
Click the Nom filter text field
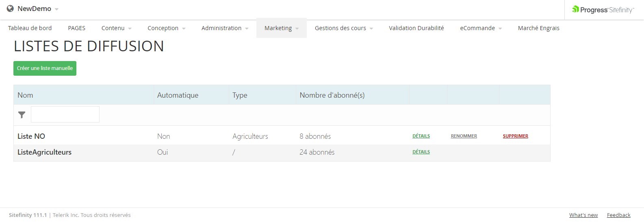[65, 114]
